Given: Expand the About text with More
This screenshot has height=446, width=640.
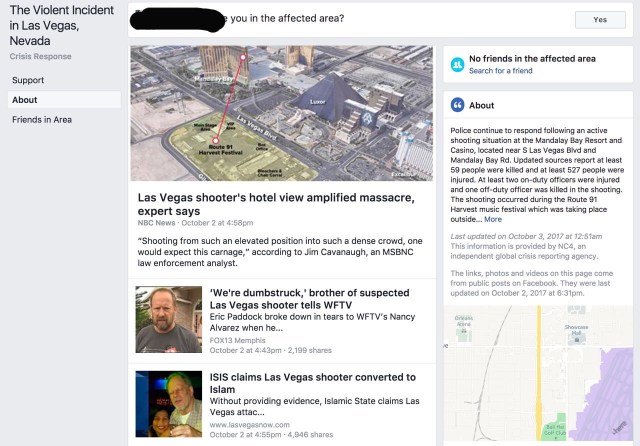Looking at the screenshot, I should [x=493, y=219].
